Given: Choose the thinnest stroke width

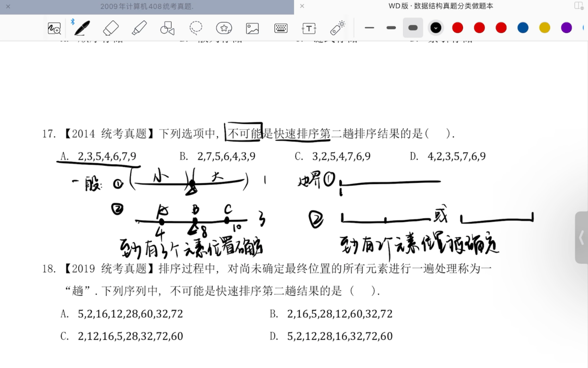Looking at the screenshot, I should [x=369, y=28].
